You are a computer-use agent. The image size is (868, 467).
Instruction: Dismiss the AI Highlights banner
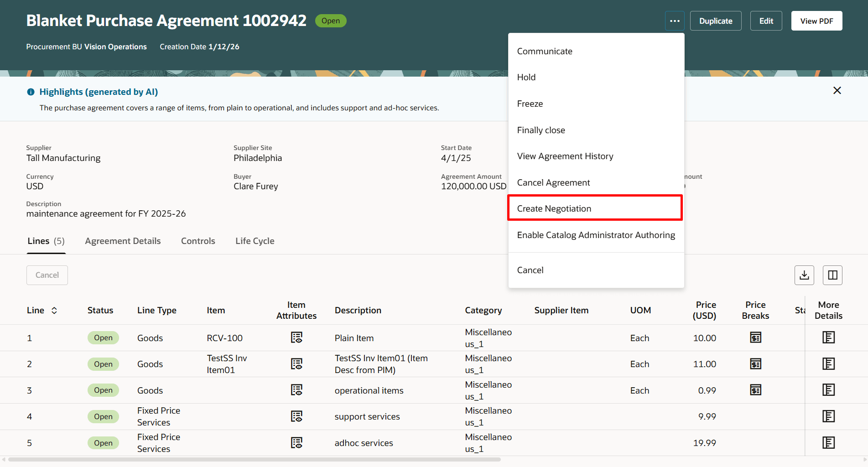(x=837, y=90)
